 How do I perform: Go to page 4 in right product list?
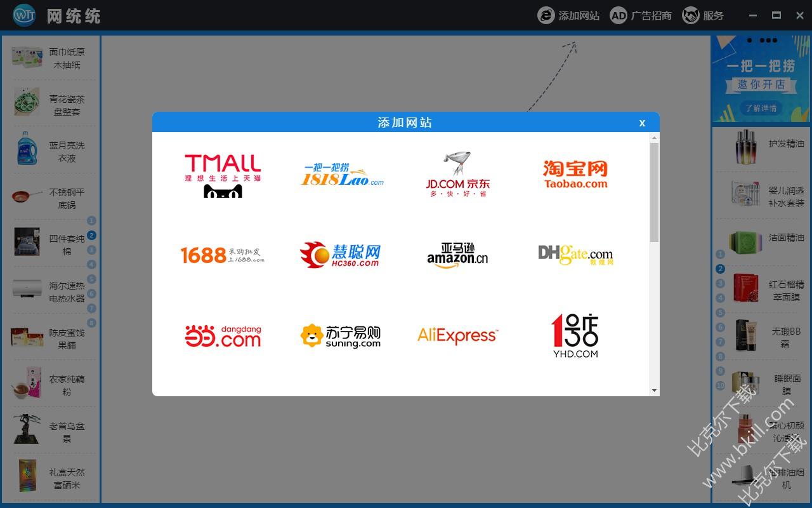(x=720, y=298)
